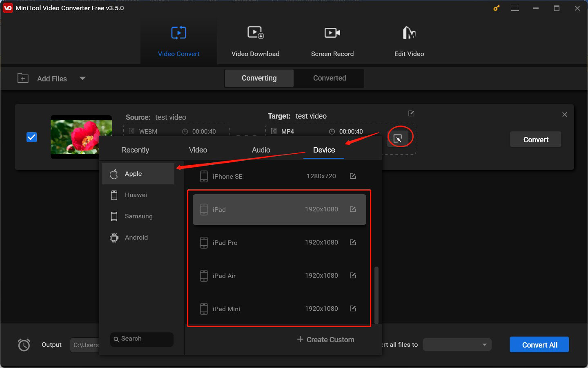Choose the Samsung device category
This screenshot has height=368, width=588.
point(138,216)
